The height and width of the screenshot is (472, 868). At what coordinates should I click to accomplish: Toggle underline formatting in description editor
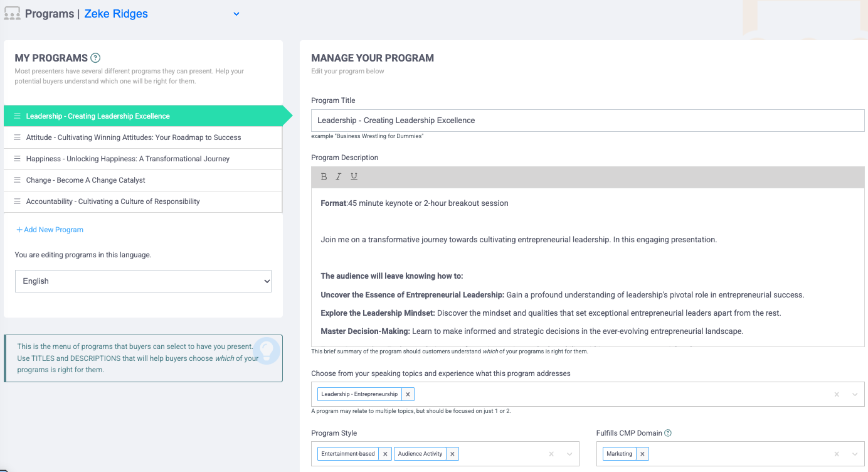click(354, 177)
